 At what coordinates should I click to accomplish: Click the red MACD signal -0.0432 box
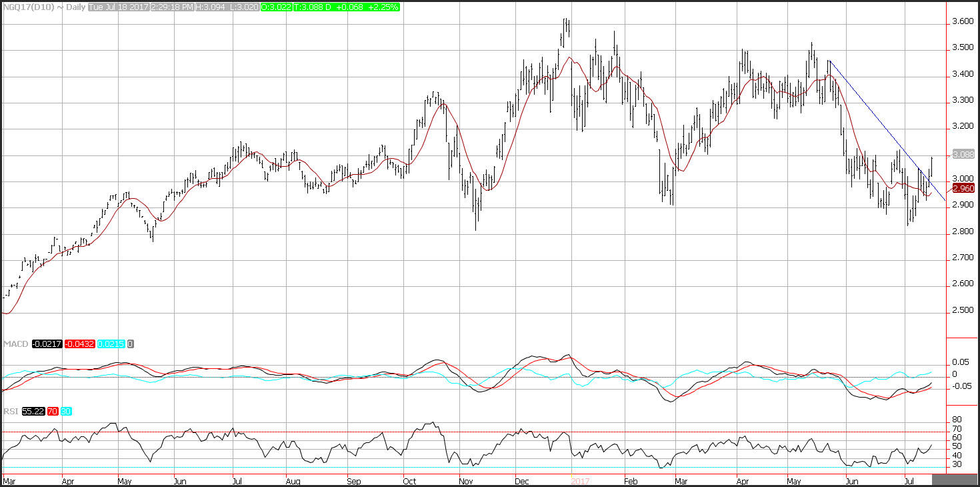(x=80, y=344)
